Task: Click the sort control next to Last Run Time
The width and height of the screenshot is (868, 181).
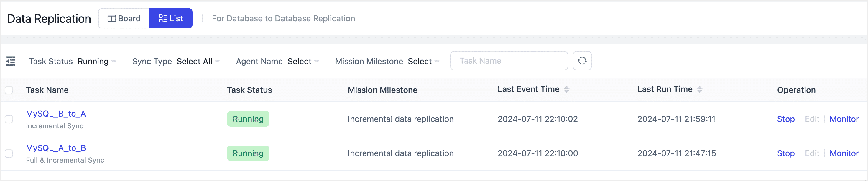Action: (x=700, y=89)
